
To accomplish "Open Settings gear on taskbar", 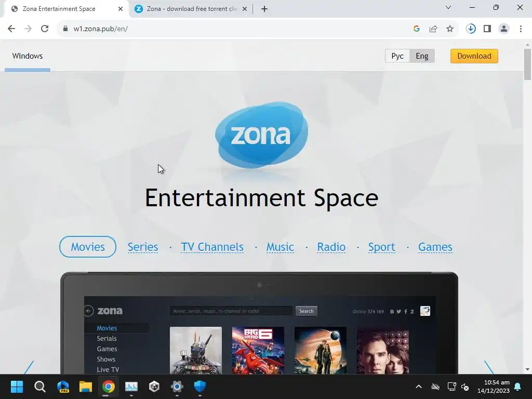I will click(177, 387).
